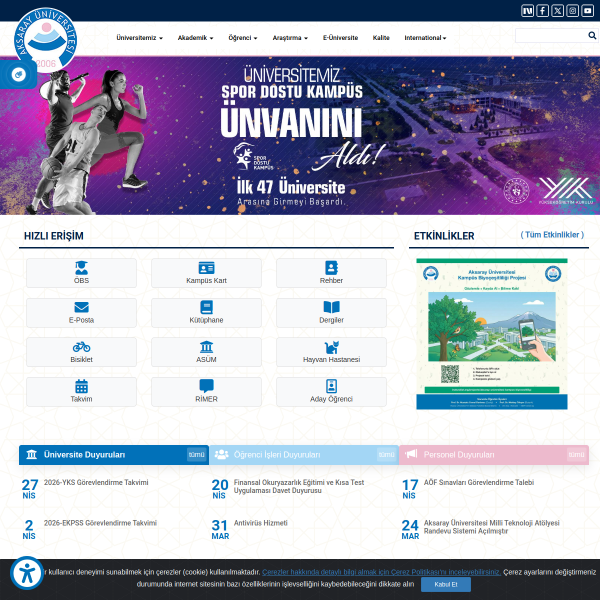
Task: Expand the Öğrenci menu
Action: 243,38
